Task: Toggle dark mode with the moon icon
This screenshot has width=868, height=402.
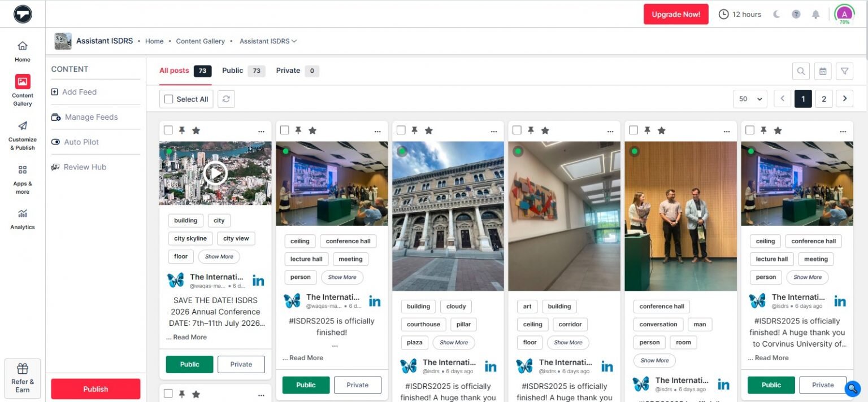Action: coord(778,14)
